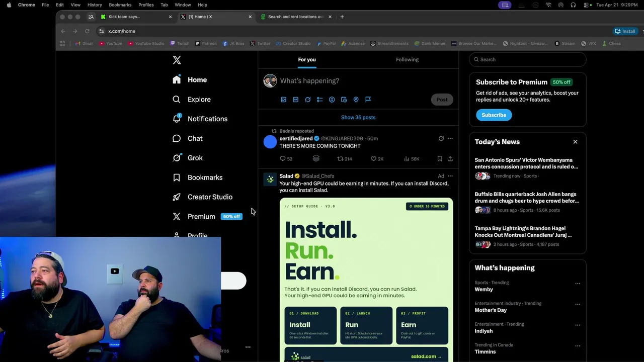The height and width of the screenshot is (362, 644).
Task: Repost certifiedjared's post
Action: point(344,159)
